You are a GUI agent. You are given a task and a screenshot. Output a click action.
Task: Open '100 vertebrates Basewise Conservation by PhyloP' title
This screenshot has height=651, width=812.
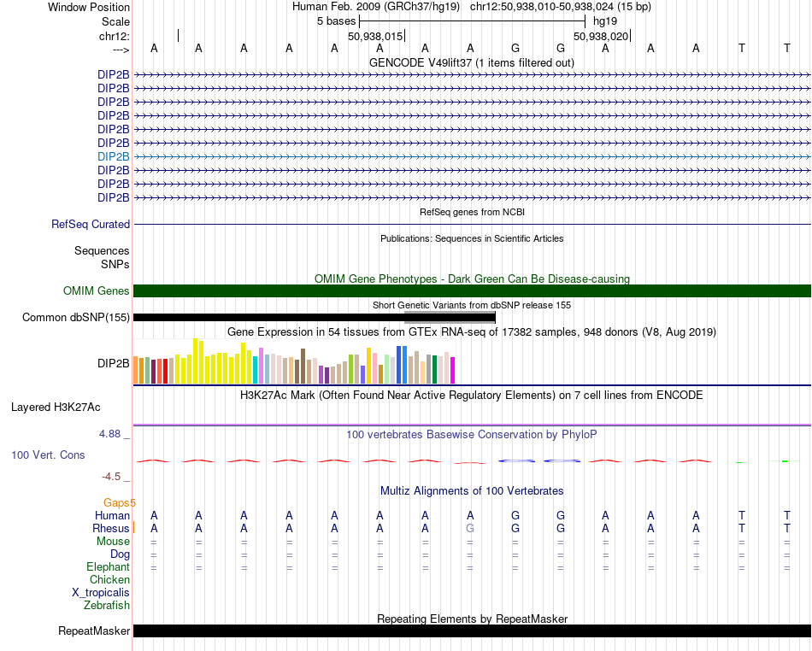point(472,434)
